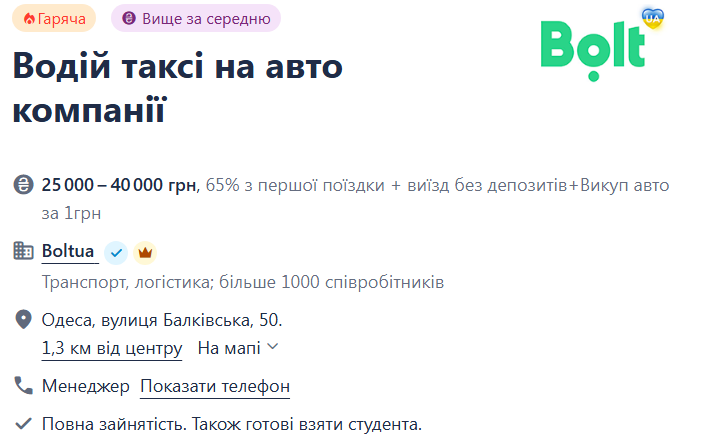Screen dimensions: 708x441
Task: Select the Гаряча hot vacancy tag
Action: pos(54,19)
